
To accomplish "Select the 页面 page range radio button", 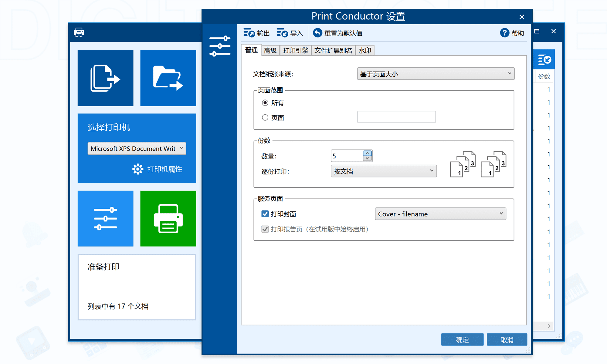I will click(265, 117).
